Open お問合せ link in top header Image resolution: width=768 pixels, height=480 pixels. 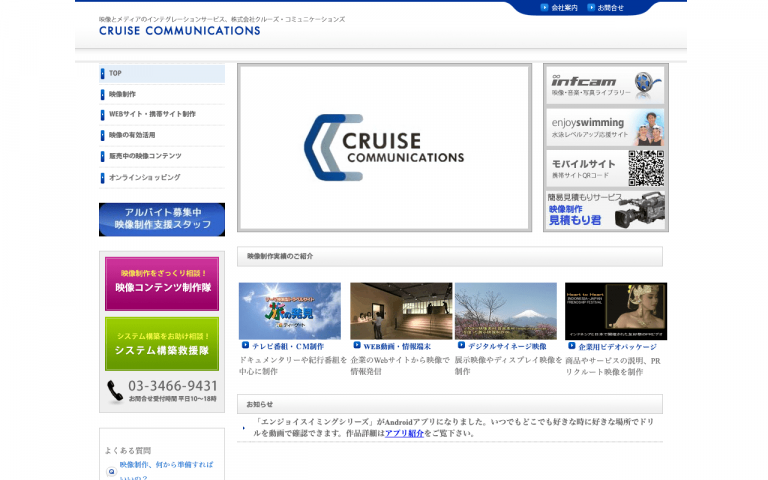(610, 8)
